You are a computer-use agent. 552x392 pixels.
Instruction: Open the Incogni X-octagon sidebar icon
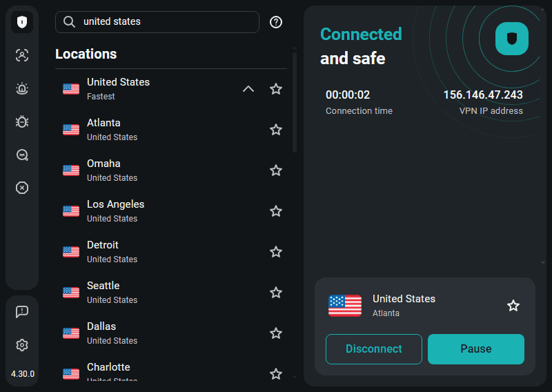tap(22, 188)
